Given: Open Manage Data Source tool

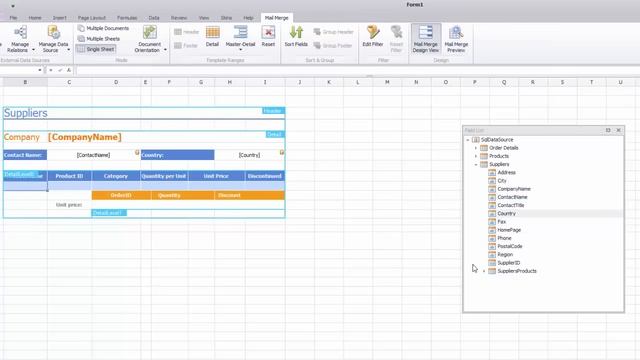Looking at the screenshot, I should tap(53, 39).
